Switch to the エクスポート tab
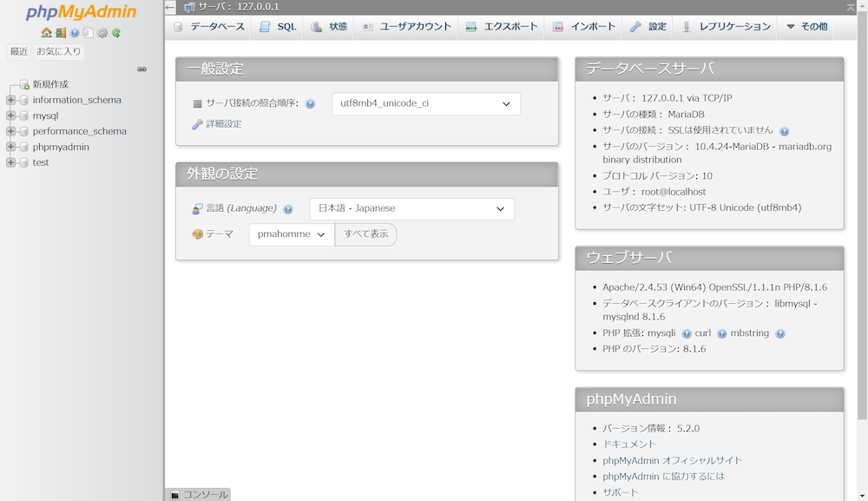This screenshot has width=868, height=501. [502, 27]
